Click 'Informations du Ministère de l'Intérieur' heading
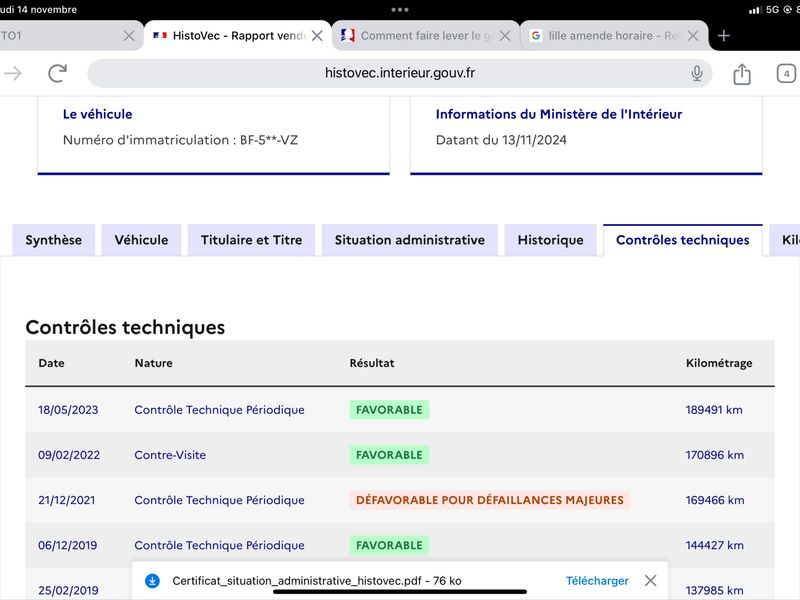800x600 pixels. [559, 114]
